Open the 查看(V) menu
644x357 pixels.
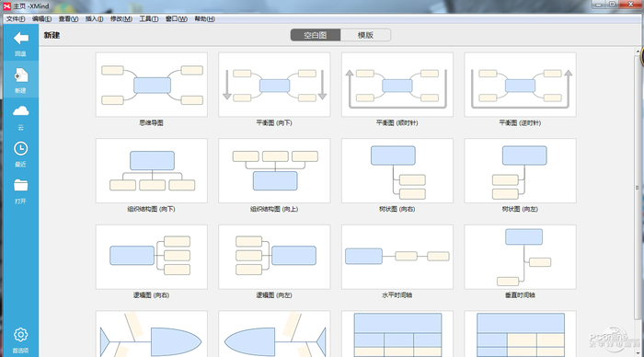click(68, 19)
